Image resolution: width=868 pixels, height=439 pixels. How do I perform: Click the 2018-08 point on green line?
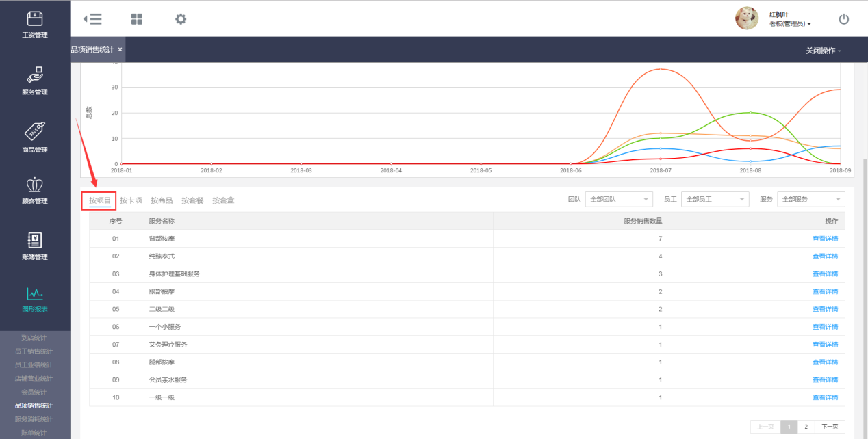(x=750, y=112)
